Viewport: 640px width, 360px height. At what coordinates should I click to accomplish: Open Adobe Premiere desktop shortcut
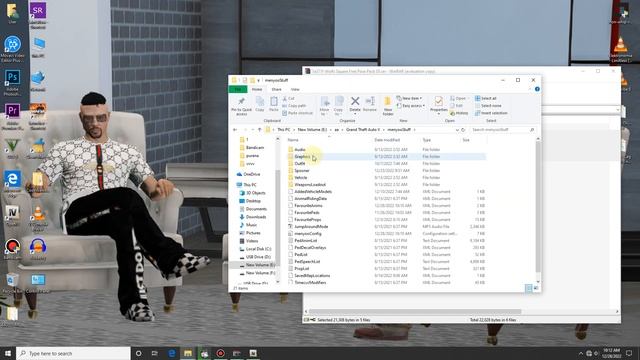point(12,116)
